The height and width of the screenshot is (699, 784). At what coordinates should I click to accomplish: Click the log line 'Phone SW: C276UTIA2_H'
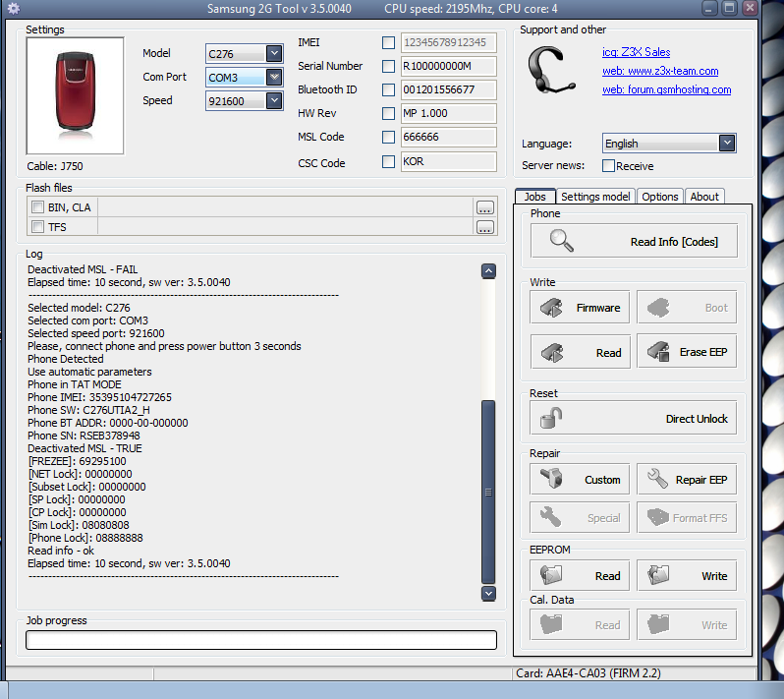pos(89,410)
